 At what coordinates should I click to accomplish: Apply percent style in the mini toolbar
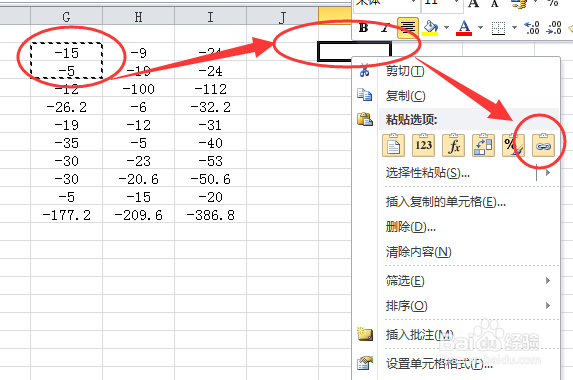pyautogui.click(x=553, y=4)
